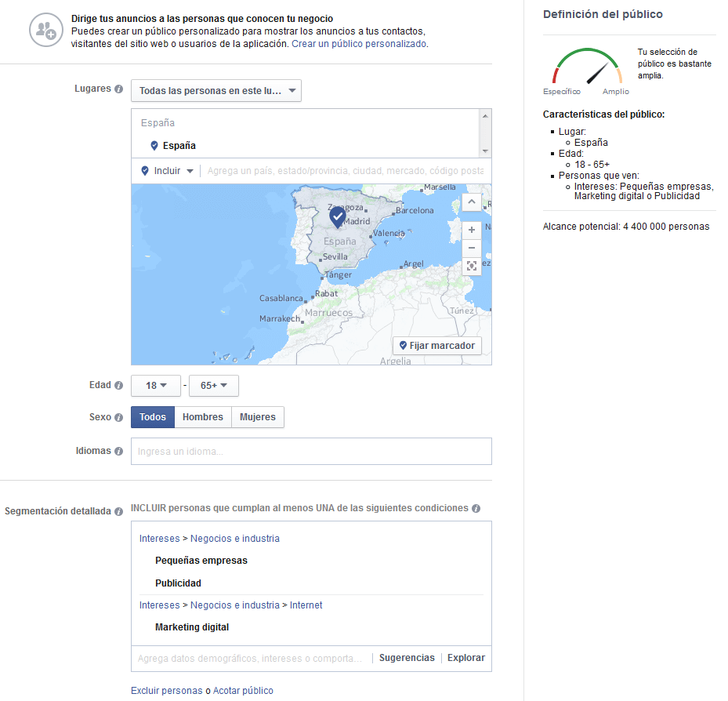Click scrollbar down arrow in locations list

[485, 151]
